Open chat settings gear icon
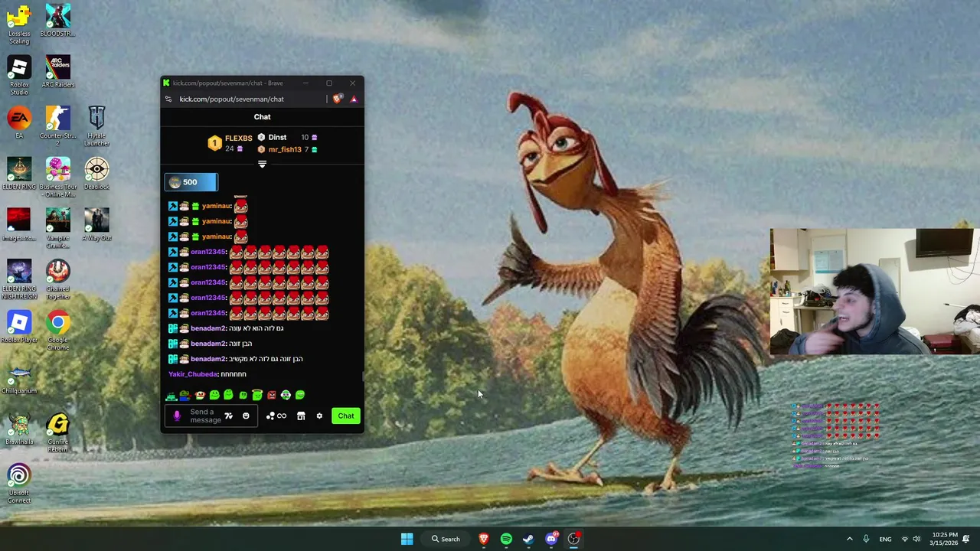 (x=319, y=416)
